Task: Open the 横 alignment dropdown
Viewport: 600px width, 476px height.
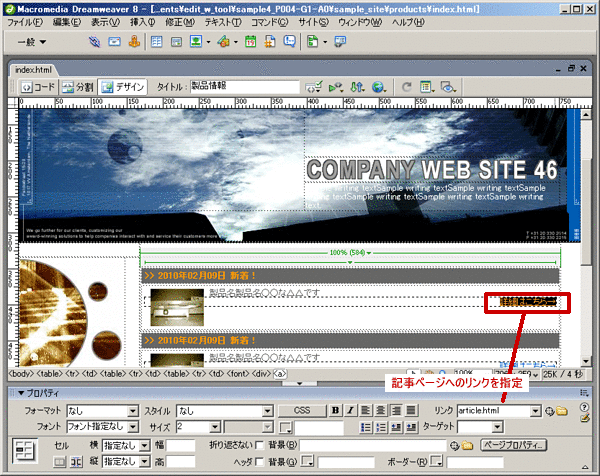Action: (x=144, y=445)
